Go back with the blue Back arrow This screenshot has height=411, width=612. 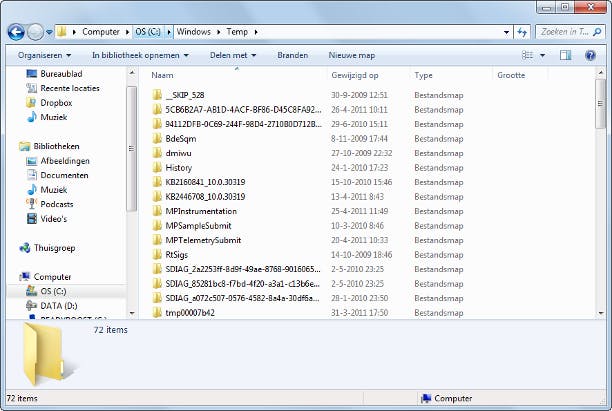[16, 32]
